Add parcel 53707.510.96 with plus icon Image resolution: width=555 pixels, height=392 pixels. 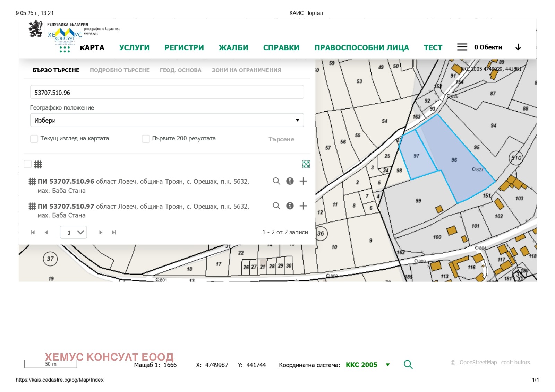point(303,181)
